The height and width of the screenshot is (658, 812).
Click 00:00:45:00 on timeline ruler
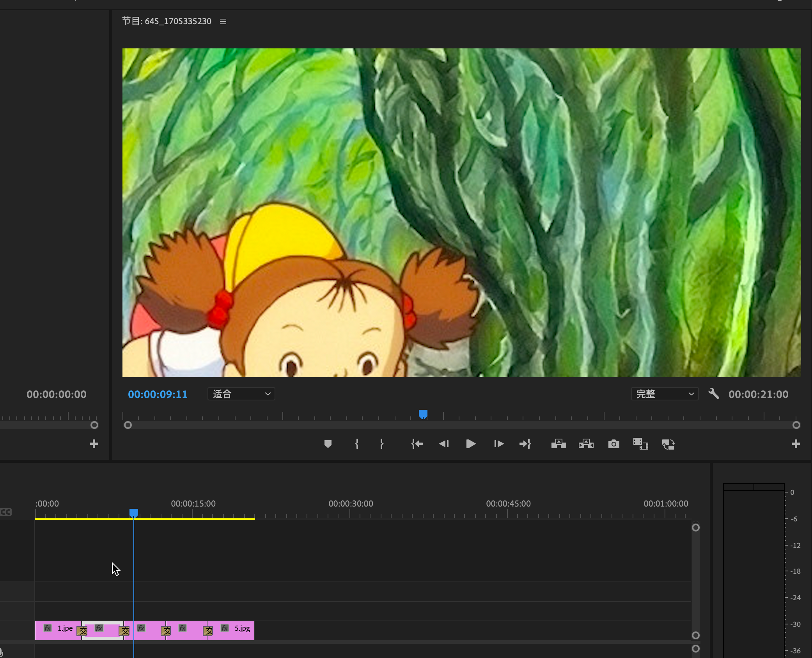[x=508, y=503]
